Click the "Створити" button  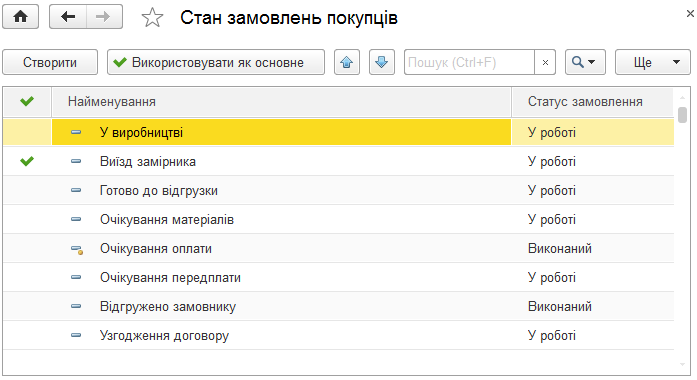coord(50,62)
